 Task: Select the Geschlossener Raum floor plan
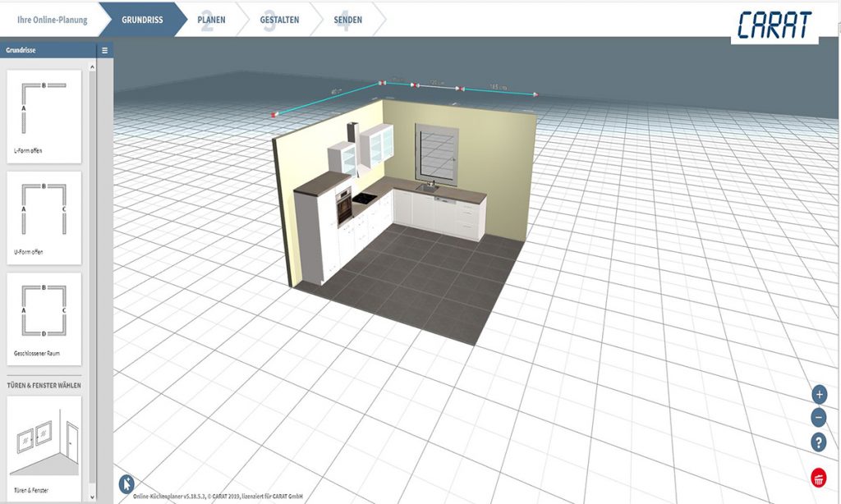click(x=44, y=318)
